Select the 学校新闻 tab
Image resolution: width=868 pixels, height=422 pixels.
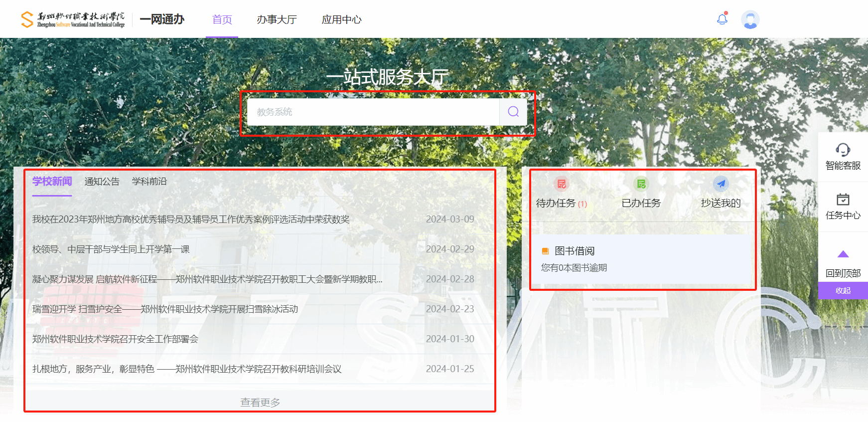[x=52, y=182]
